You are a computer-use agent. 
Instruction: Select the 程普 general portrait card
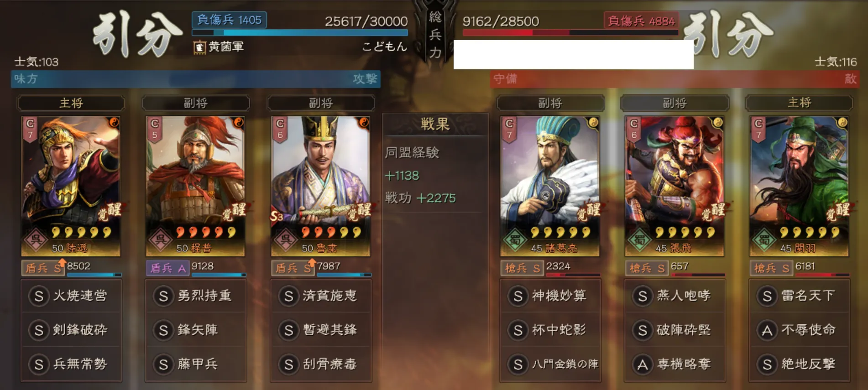[195, 186]
